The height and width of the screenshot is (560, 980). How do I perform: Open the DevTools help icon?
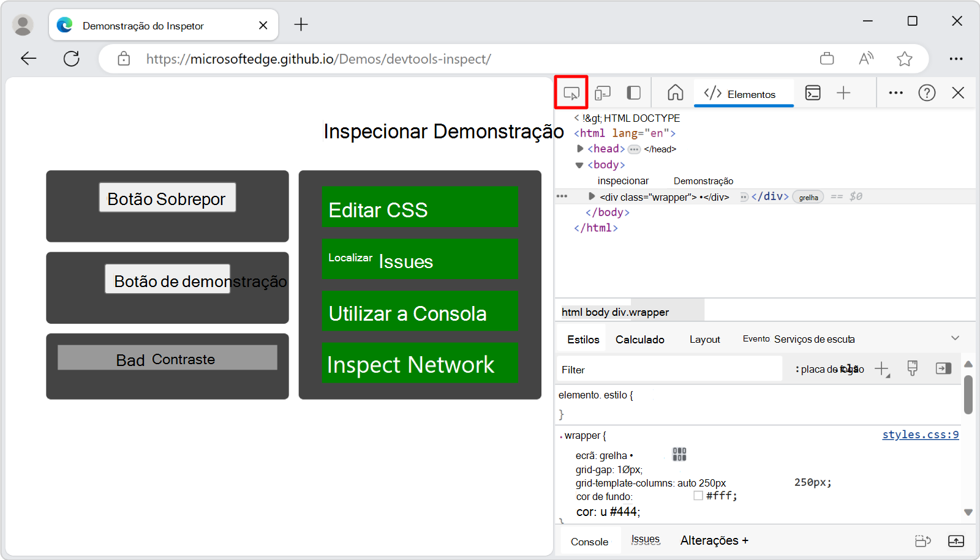pyautogui.click(x=927, y=92)
